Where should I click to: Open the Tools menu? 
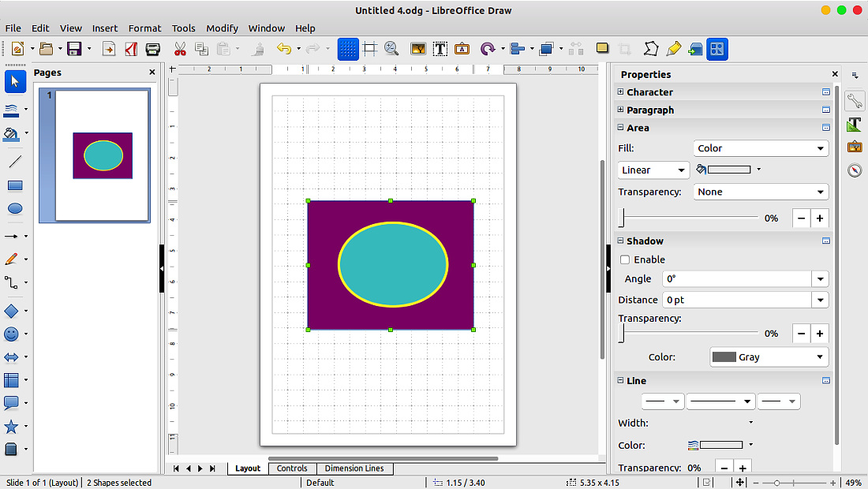click(x=183, y=28)
